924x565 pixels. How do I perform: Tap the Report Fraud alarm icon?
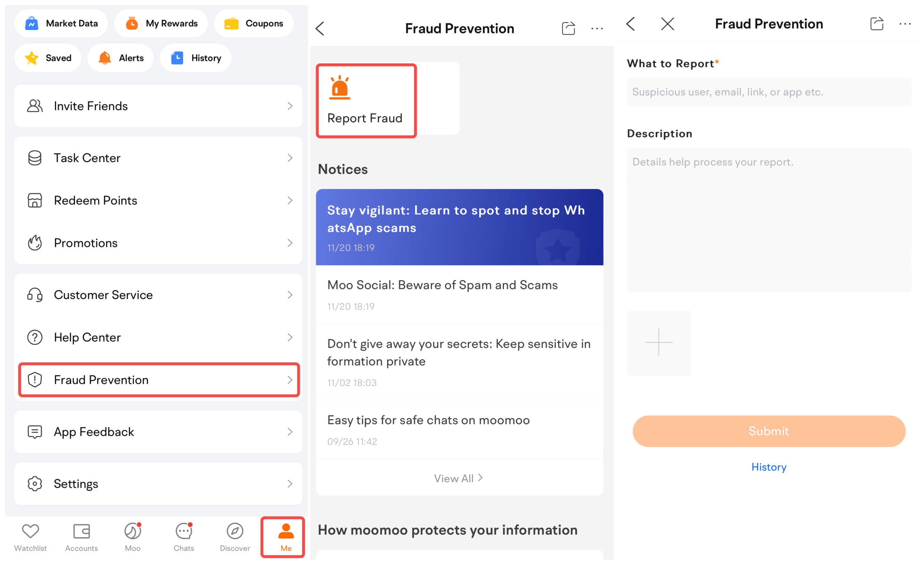click(x=340, y=85)
